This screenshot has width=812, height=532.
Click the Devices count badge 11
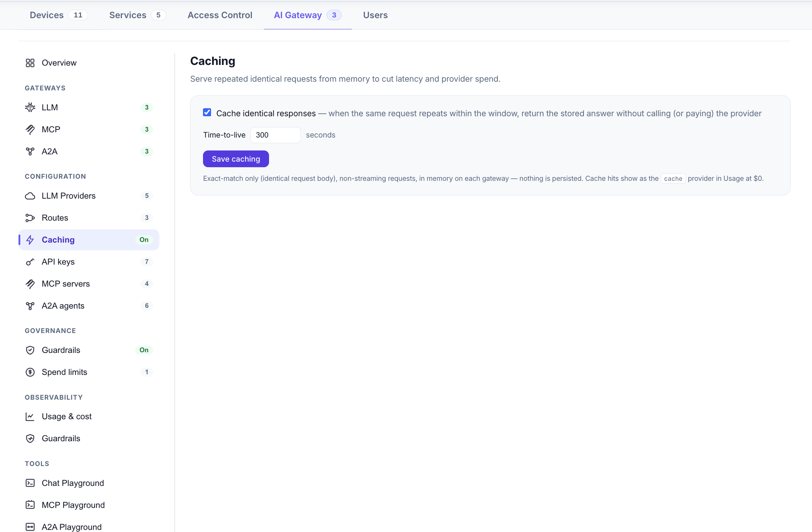(78, 15)
